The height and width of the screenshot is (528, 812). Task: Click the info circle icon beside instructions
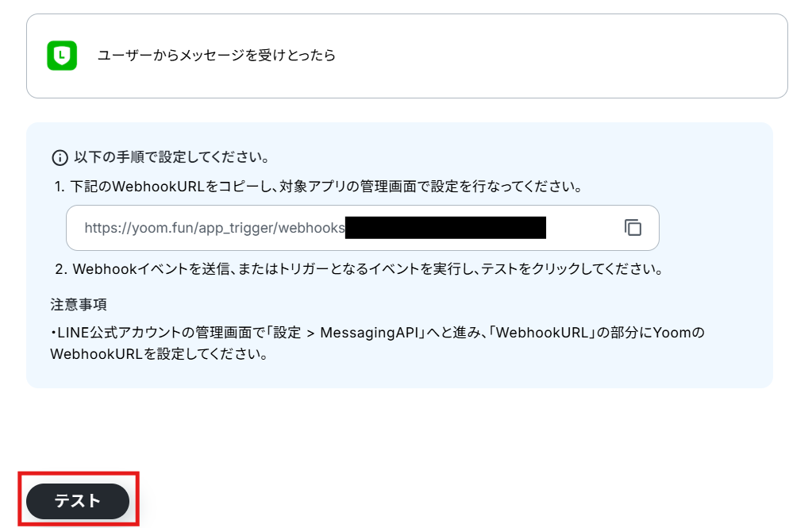tap(60, 157)
